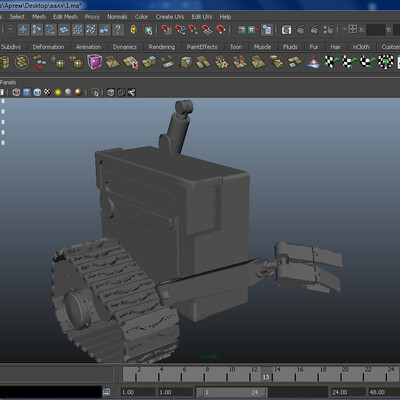Toggle the rendering selection mask icon
The height and width of the screenshot is (400, 400).
point(104,30)
